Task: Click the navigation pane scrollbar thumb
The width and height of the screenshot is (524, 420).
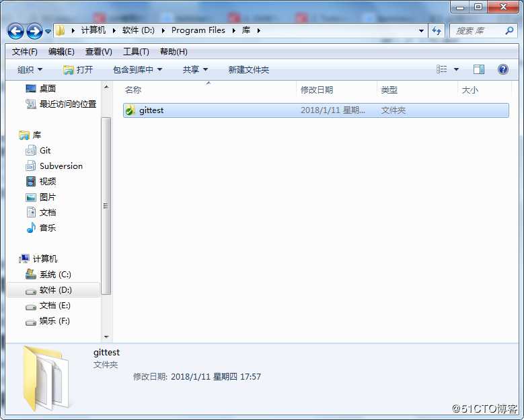Action: click(x=106, y=206)
